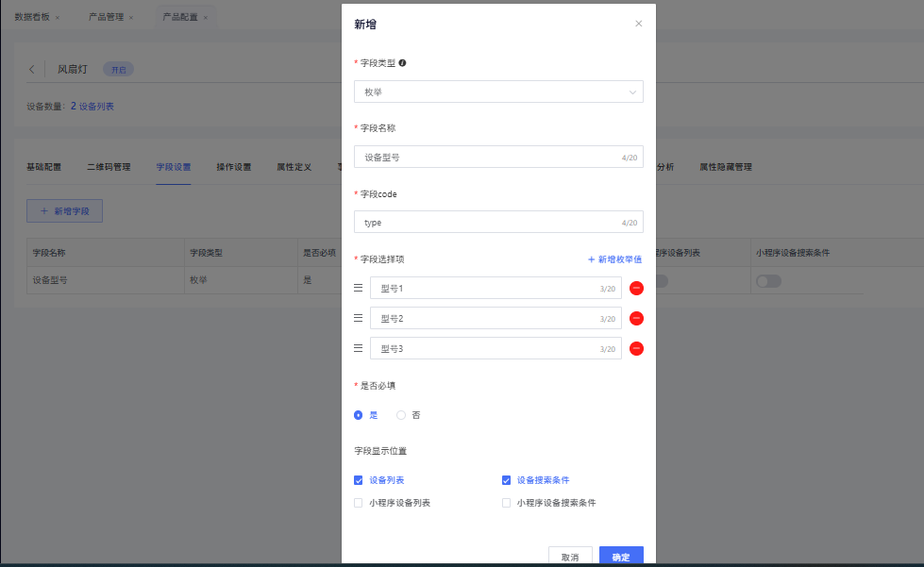This screenshot has height=567, width=924.
Task: Enable the 小程序设备列表 checkbox
Action: [359, 504]
